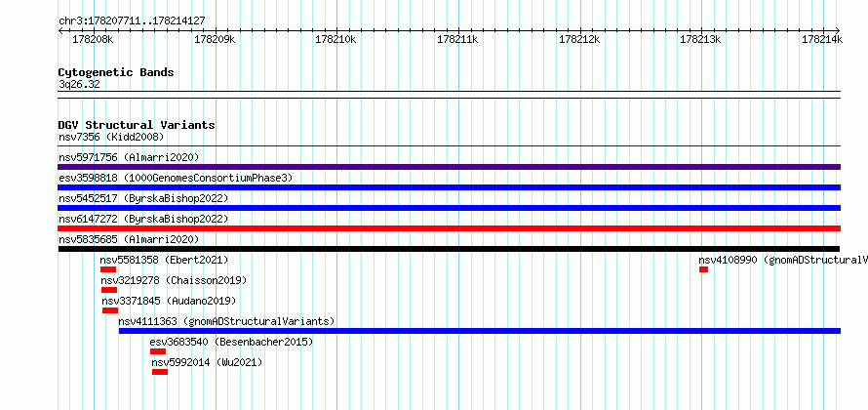Screen dimensions: 868x410
Task: Click the 178211k ruler tick label
Action: click(x=457, y=39)
